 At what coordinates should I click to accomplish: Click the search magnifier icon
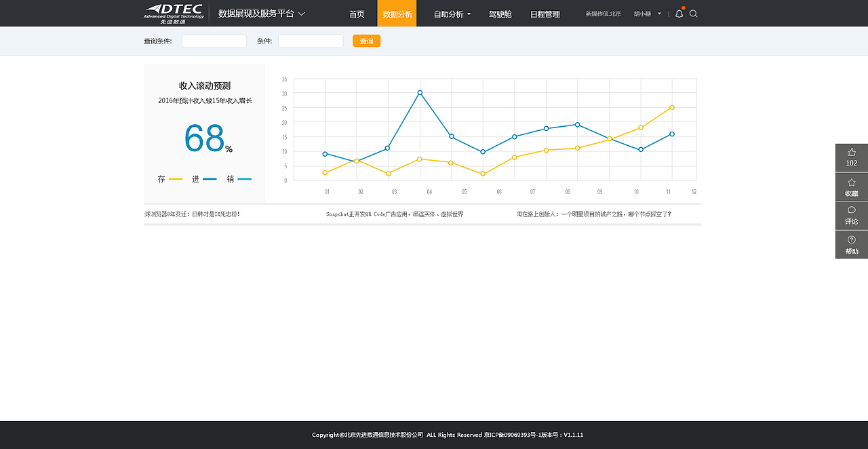coord(693,14)
